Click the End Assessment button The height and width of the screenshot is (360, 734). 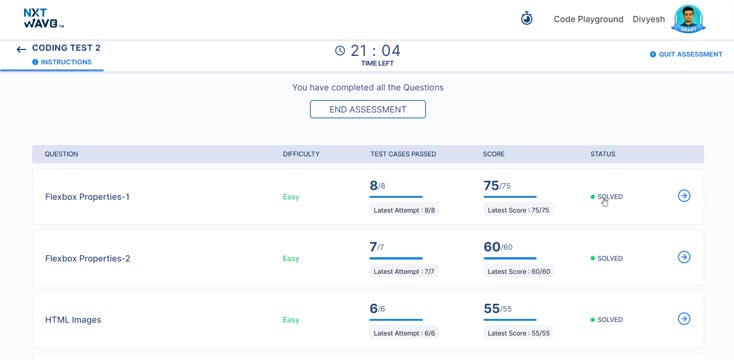pos(368,110)
